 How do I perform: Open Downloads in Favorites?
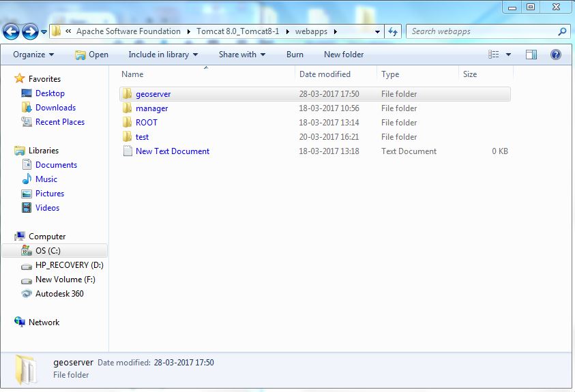point(55,108)
